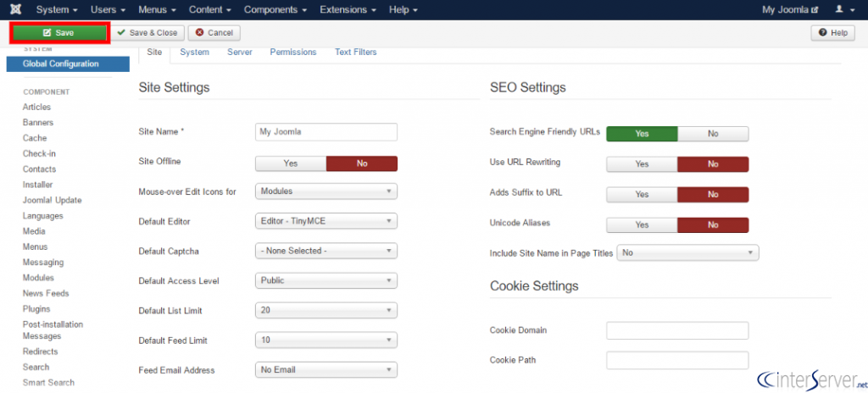The image size is (868, 393).
Task: Open Default List Limit dropdown
Action: coord(326,311)
